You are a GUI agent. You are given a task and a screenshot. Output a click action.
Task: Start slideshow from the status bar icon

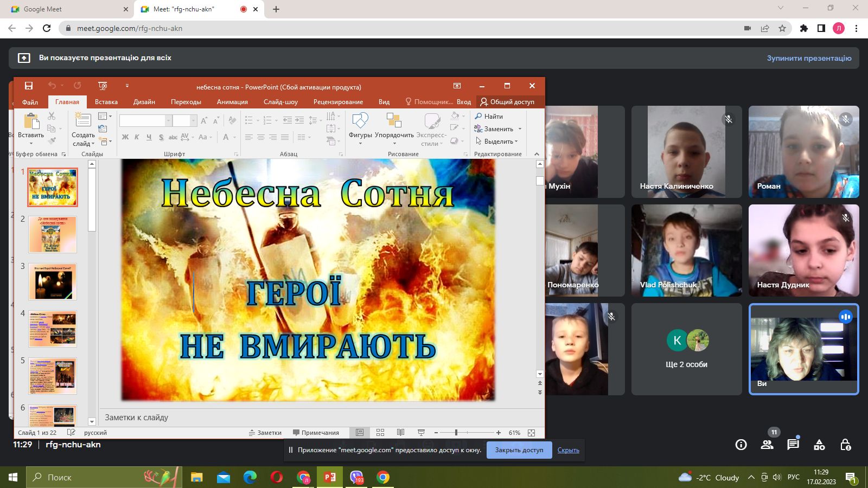421,433
